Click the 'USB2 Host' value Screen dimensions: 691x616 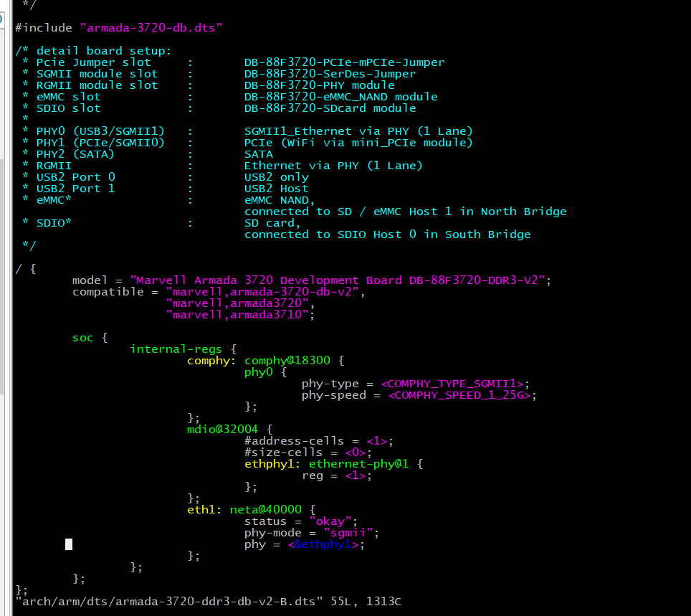(276, 189)
